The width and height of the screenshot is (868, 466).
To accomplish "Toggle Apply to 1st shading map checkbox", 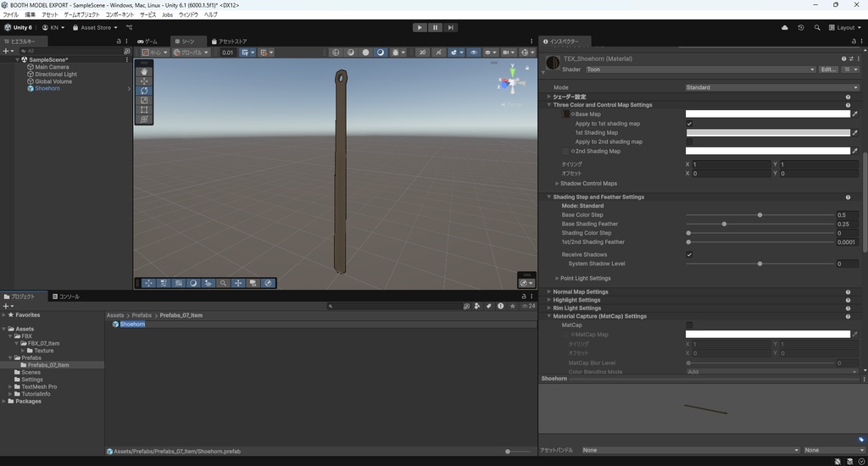I will coord(689,124).
